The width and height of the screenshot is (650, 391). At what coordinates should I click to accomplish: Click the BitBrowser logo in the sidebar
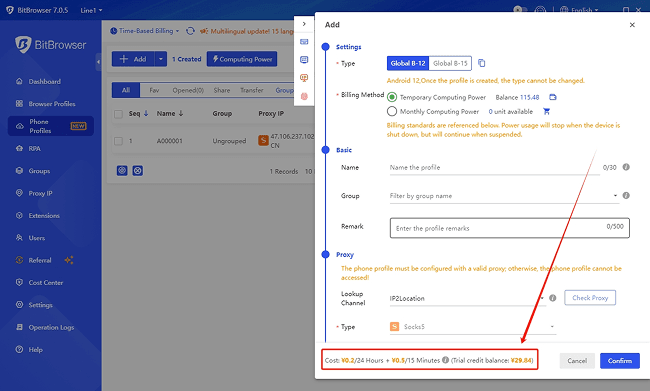coord(51,44)
